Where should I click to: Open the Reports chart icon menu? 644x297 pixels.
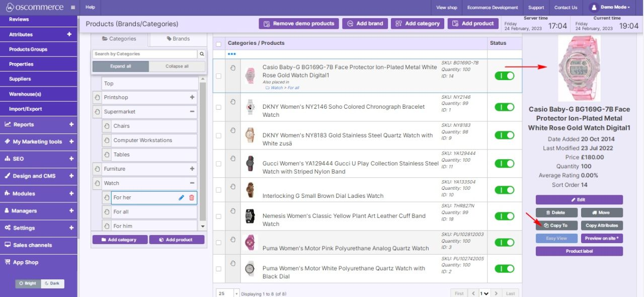(x=8, y=124)
